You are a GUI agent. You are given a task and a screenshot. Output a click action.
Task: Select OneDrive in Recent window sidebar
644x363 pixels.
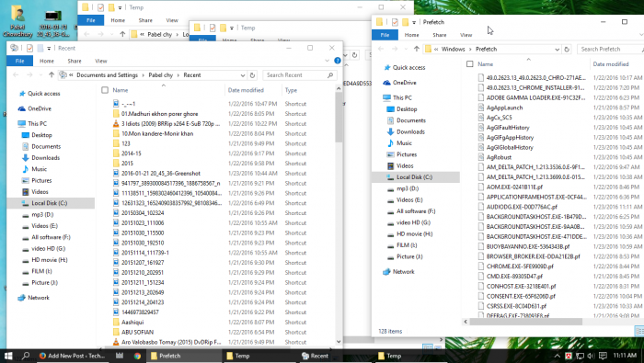[40, 108]
